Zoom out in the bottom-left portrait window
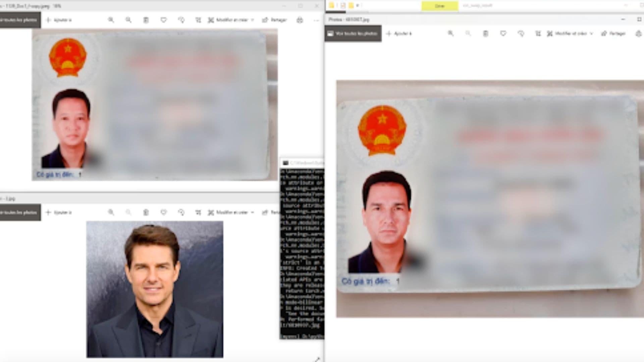This screenshot has width=644, height=362. 128,213
